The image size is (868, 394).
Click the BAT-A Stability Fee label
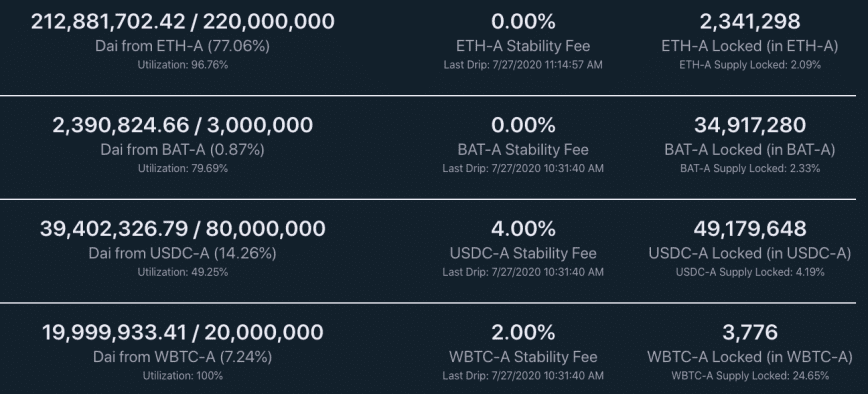pyautogui.click(x=523, y=149)
